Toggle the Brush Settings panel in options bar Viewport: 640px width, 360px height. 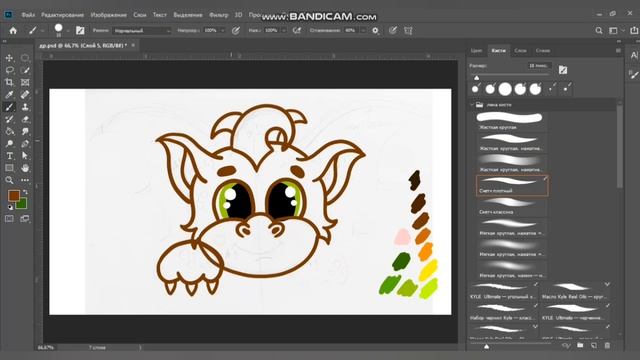point(80,31)
